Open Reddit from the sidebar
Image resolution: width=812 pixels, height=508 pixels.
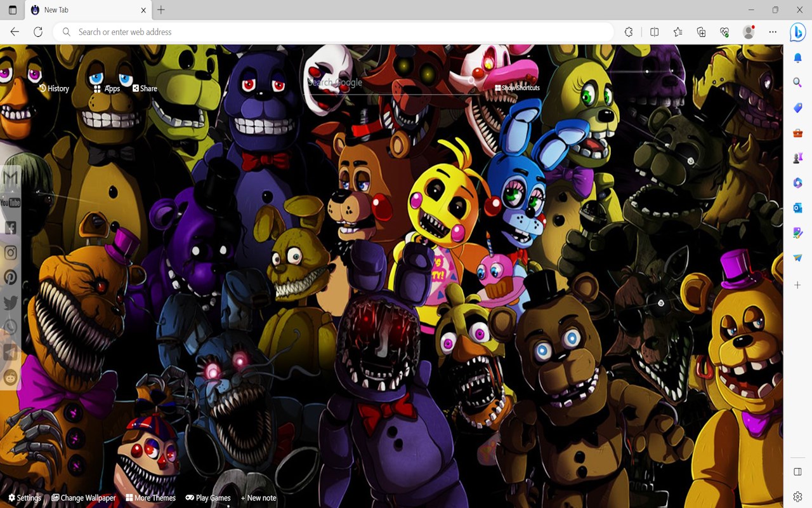coord(10,378)
